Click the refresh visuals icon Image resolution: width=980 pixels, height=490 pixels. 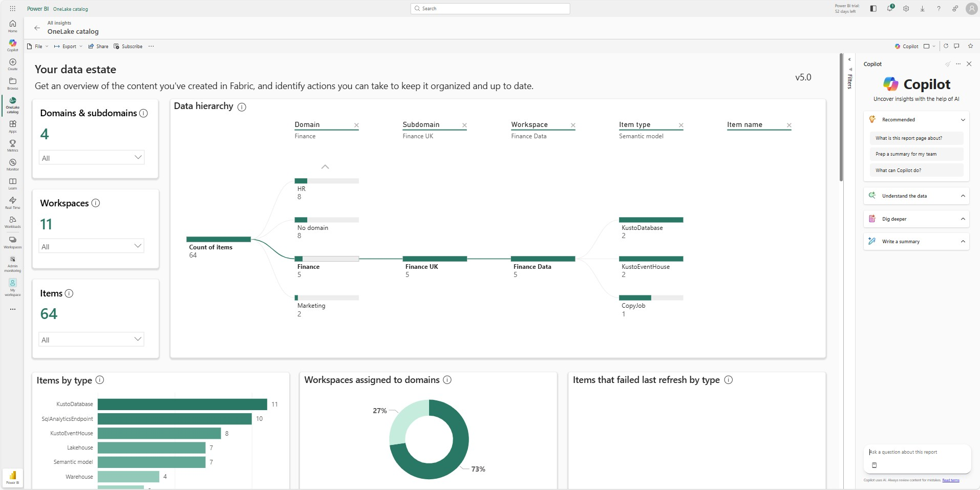point(946,46)
